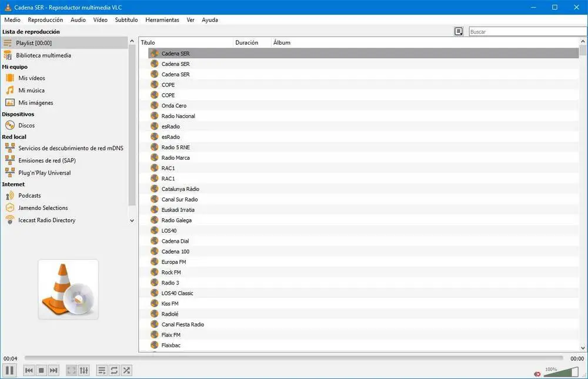Open extended settings equalizer panel
This screenshot has width=588, height=379.
83,370
